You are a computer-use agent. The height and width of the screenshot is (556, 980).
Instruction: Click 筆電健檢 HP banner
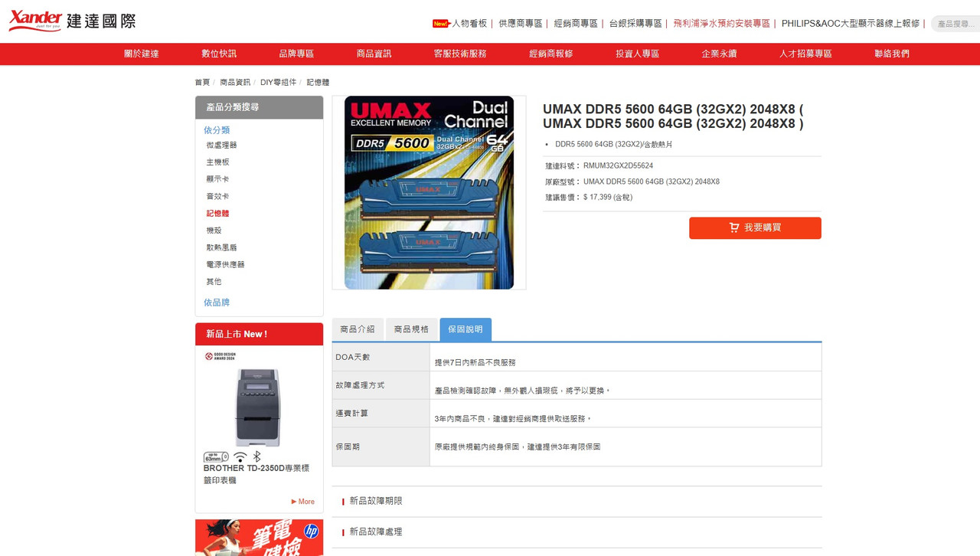(x=259, y=538)
